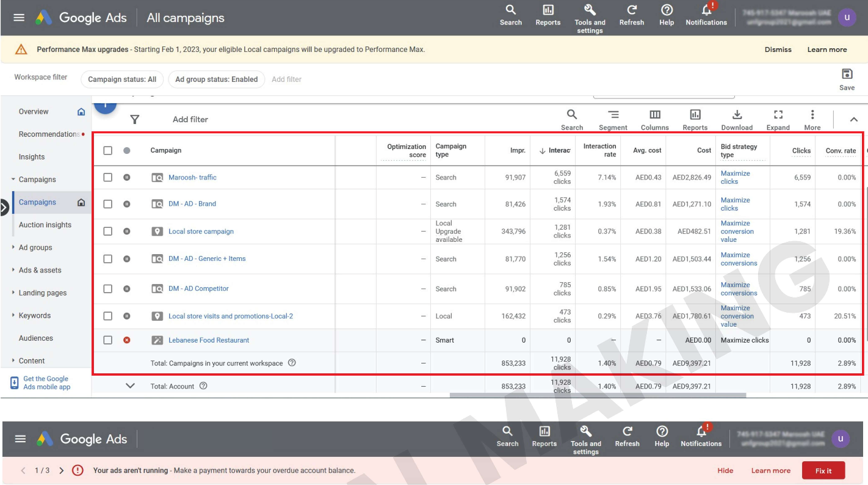
Task: Click the Download table icon
Action: [x=737, y=119]
